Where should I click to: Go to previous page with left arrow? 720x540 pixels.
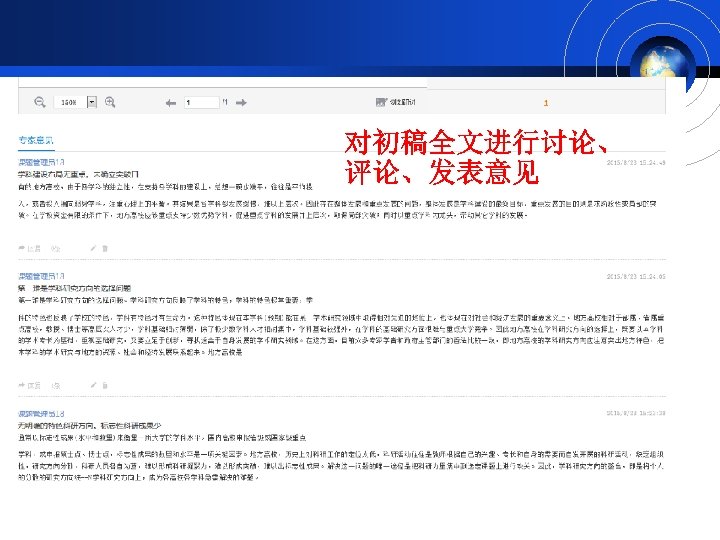tap(171, 103)
